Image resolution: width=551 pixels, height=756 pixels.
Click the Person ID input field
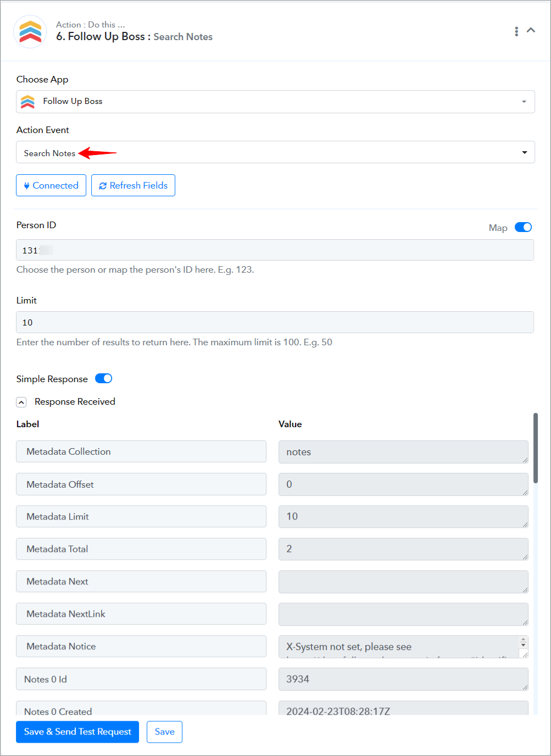coord(275,250)
